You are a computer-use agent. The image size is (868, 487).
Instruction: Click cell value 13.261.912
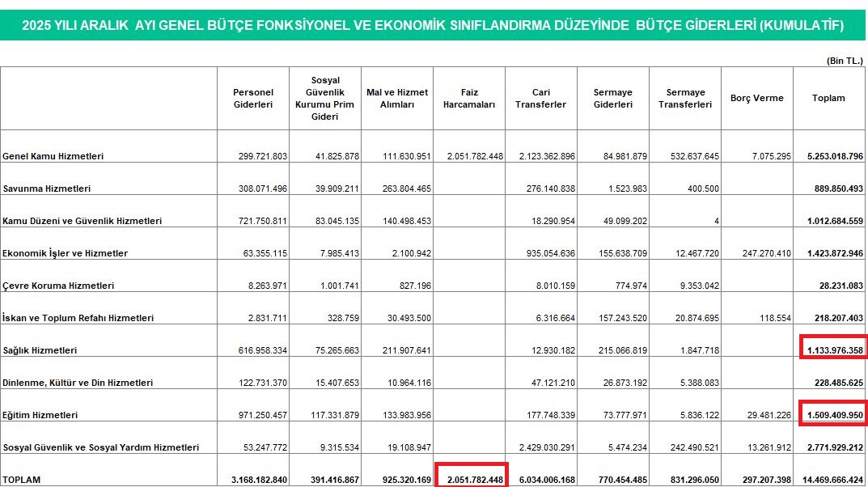coord(769,447)
